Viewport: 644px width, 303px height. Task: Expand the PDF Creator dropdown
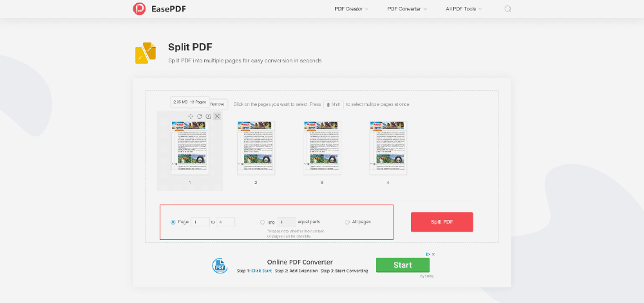[352, 9]
